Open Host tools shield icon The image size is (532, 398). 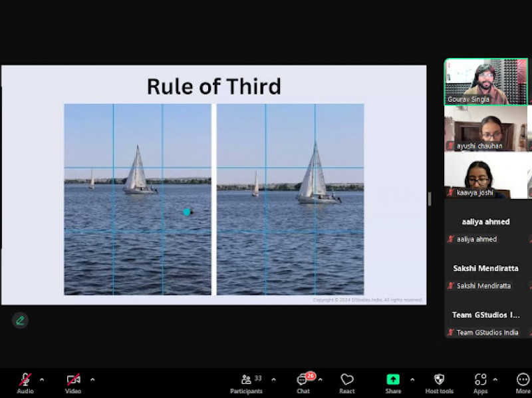point(439,380)
